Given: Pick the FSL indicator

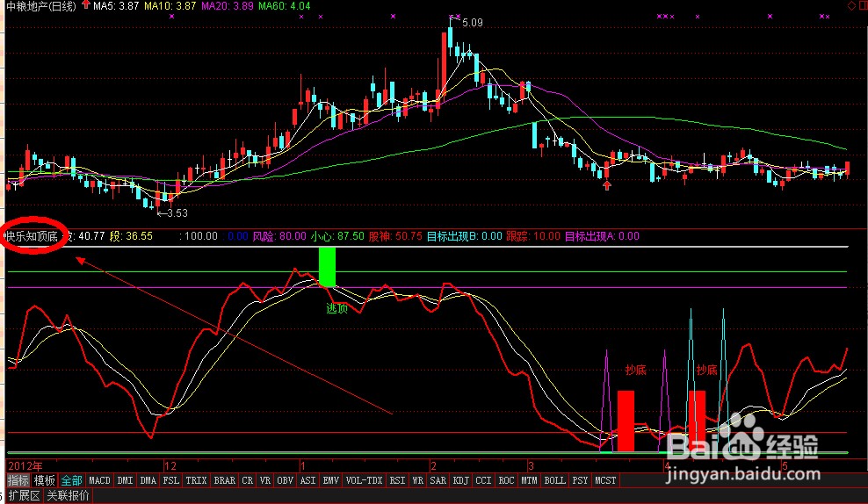Looking at the screenshot, I should (x=170, y=480).
